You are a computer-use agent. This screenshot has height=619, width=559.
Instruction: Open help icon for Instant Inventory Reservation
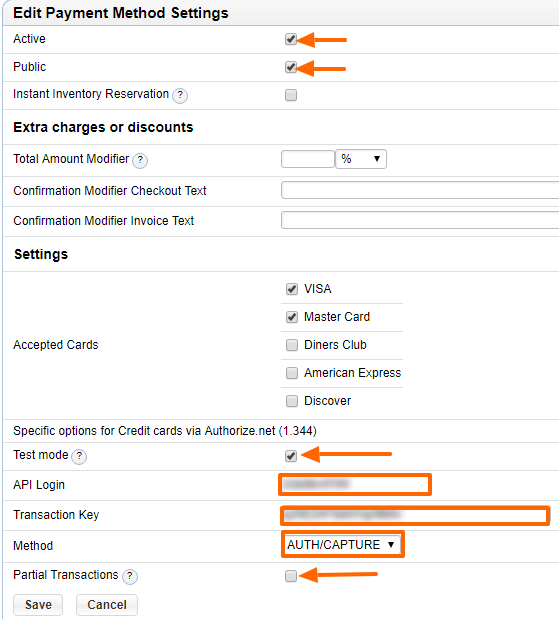180,95
